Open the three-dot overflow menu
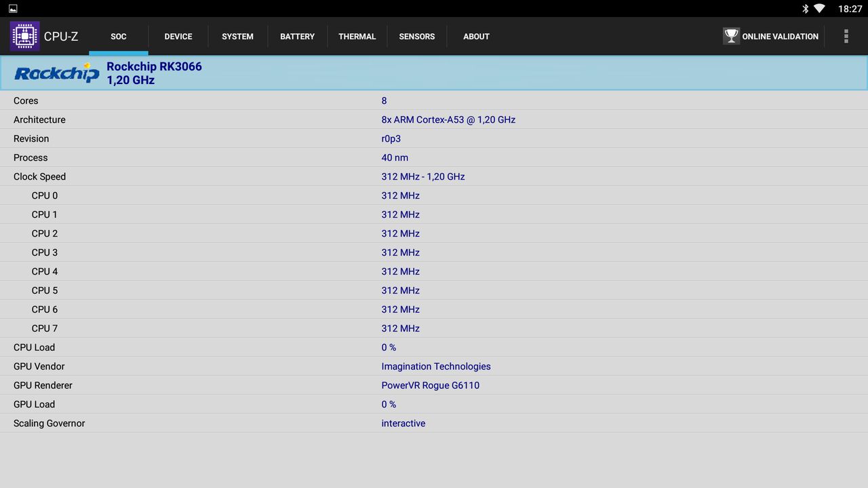 tap(846, 36)
